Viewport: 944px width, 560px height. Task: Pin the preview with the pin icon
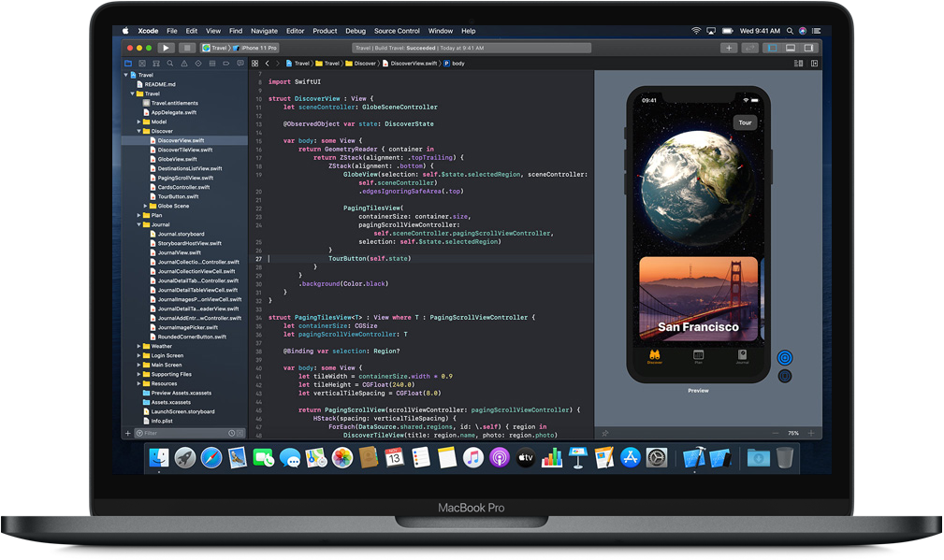point(604,433)
